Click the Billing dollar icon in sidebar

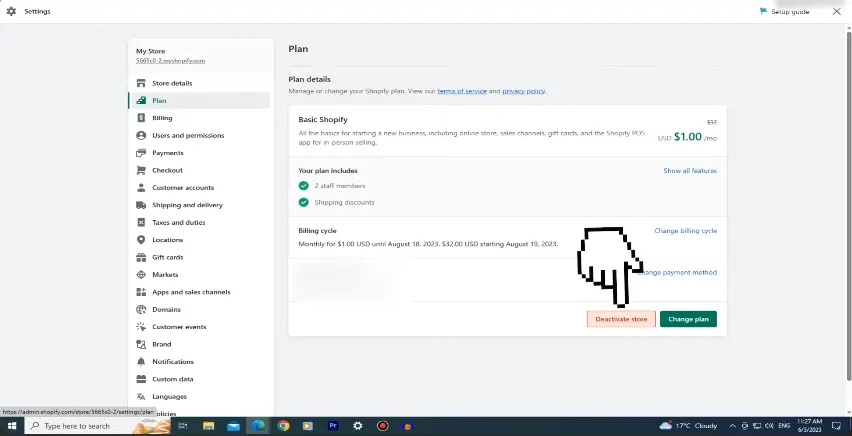(141, 118)
